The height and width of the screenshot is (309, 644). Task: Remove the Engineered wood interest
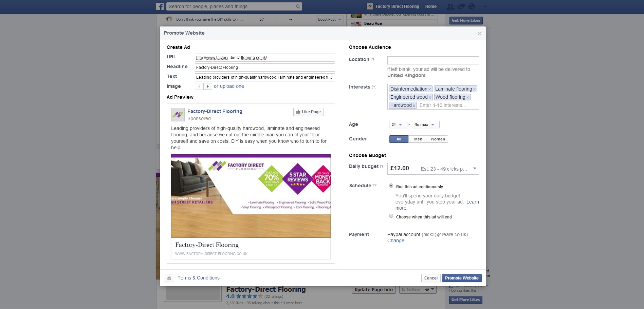[x=430, y=97]
